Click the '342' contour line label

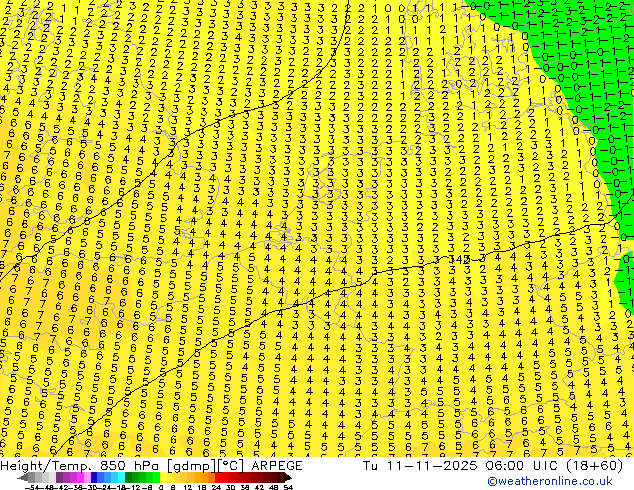coord(460,260)
